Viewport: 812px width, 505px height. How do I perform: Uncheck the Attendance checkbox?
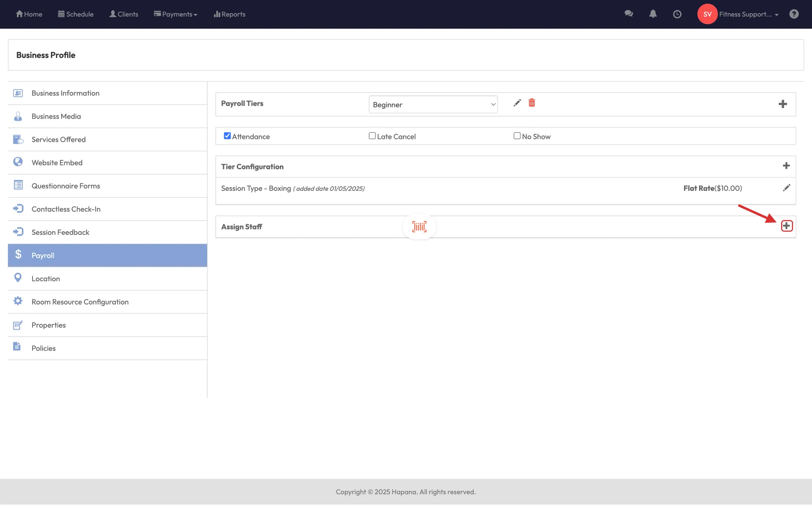(227, 136)
